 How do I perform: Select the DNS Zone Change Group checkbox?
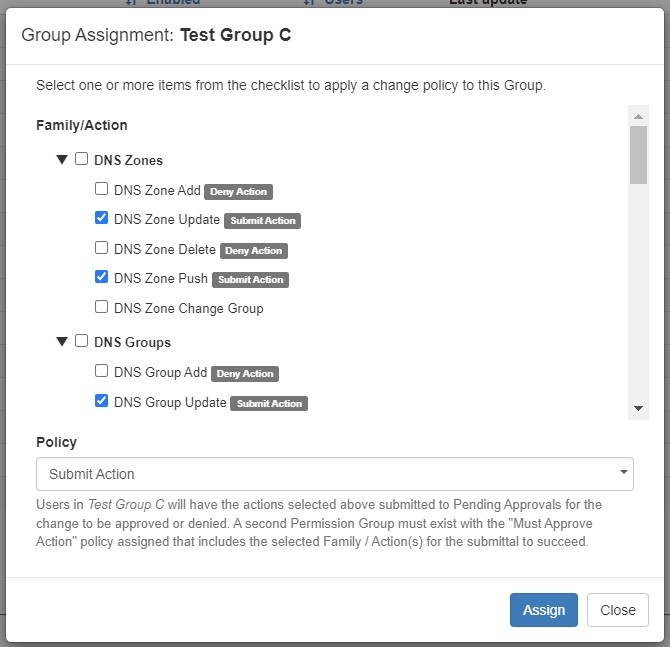101,307
